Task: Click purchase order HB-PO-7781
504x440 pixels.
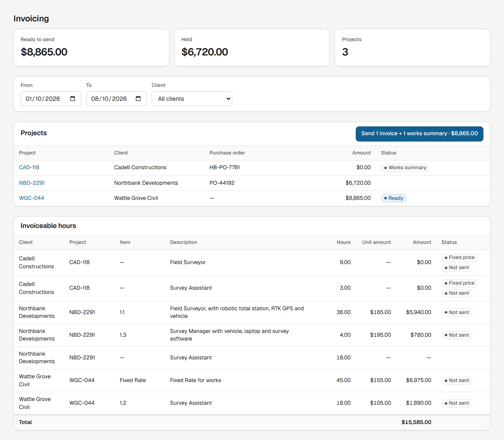Action: coord(224,168)
